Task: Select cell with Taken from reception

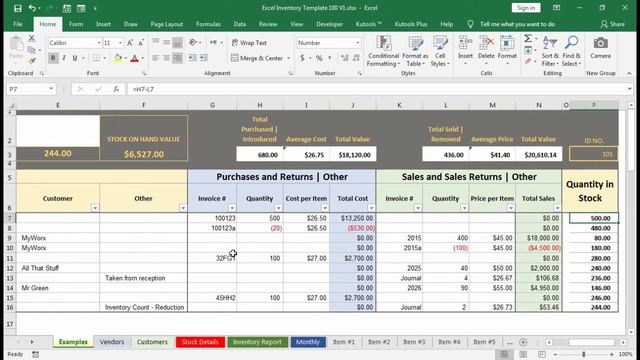Action: [x=144, y=278]
